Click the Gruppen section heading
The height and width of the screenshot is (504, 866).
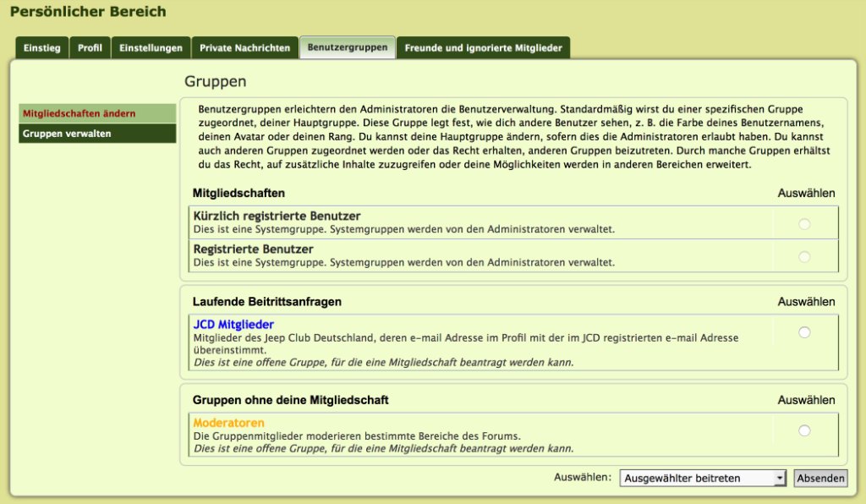[x=215, y=82]
